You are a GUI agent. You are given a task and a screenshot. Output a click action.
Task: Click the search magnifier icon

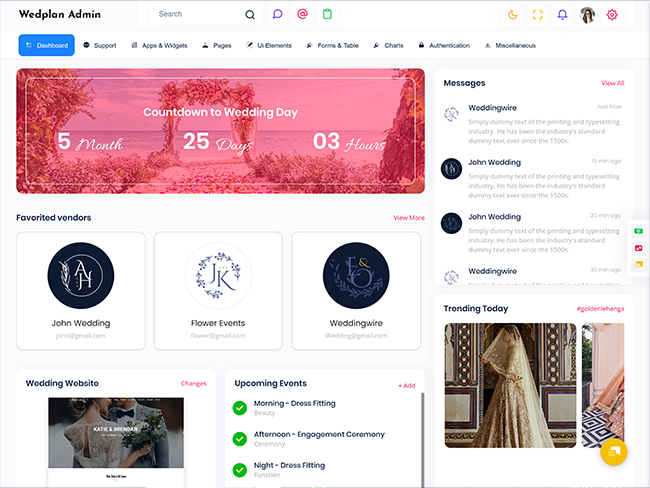pos(250,15)
